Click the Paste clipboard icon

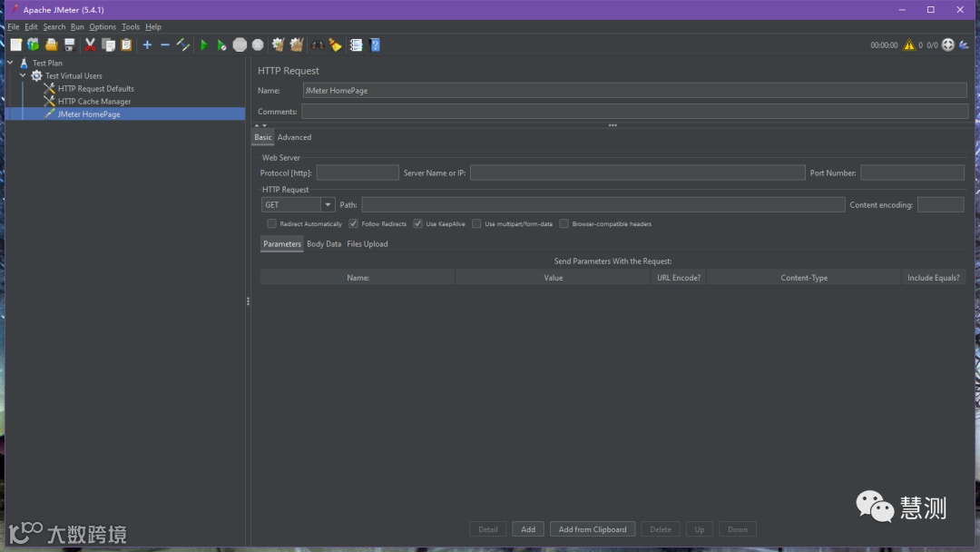(126, 45)
